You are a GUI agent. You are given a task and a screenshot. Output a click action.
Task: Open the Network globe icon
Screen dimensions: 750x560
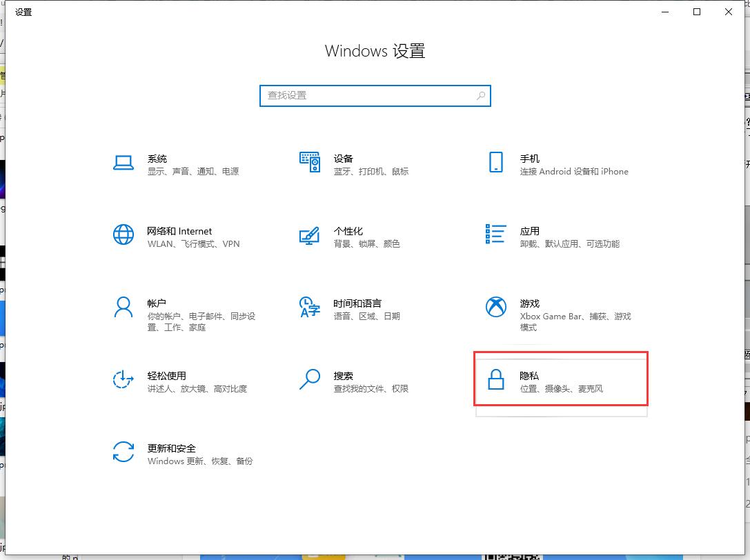tap(124, 234)
